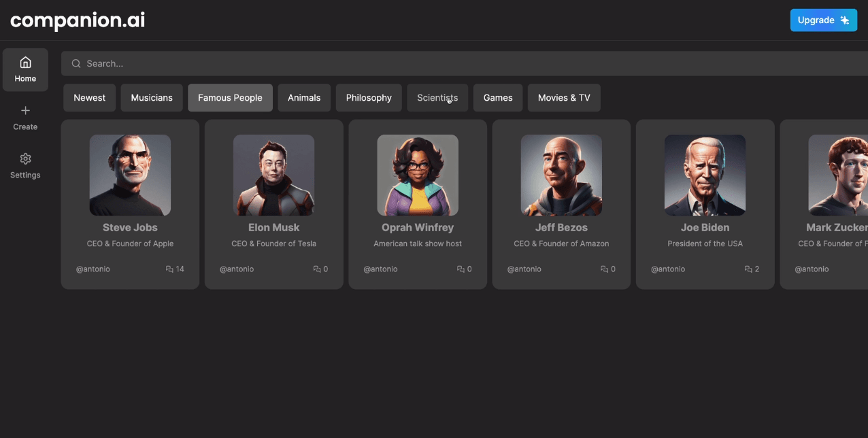Click 'CEO & Founder of Amazon' description
The height and width of the screenshot is (438, 868).
coord(561,243)
